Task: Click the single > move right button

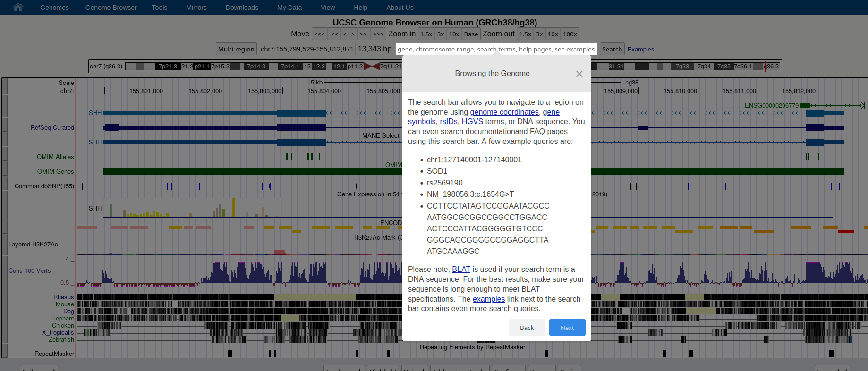Action: tap(353, 34)
